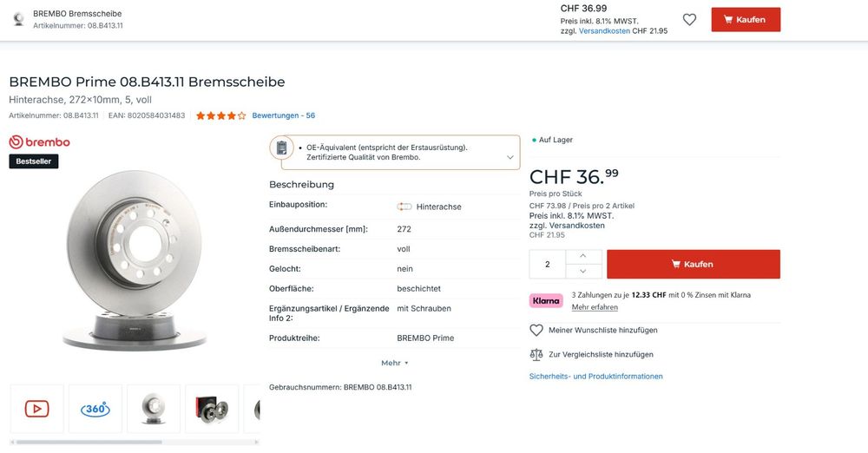Select the boxed brake discs thumbnail
The image size is (868, 453).
(x=212, y=409)
